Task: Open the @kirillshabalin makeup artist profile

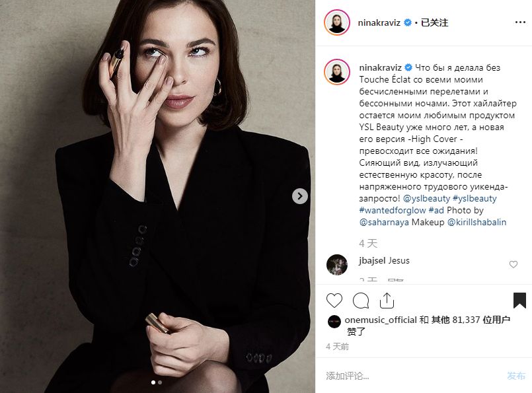Action: tap(476, 222)
